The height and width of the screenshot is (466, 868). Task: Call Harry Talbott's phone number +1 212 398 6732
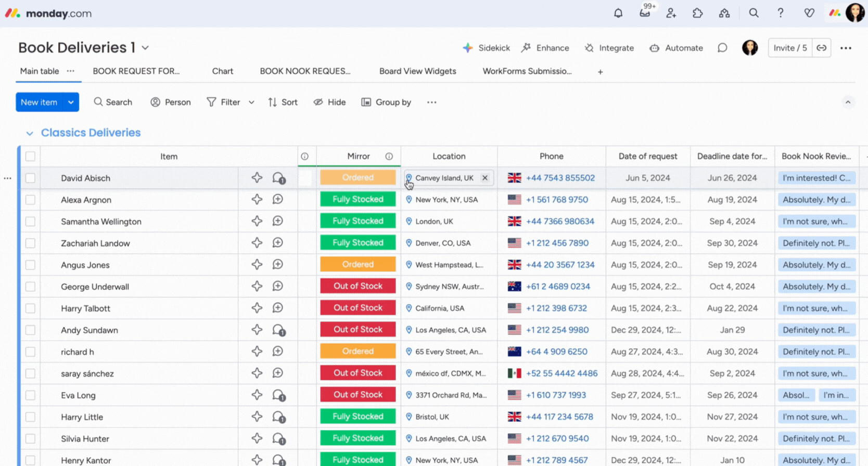556,308
